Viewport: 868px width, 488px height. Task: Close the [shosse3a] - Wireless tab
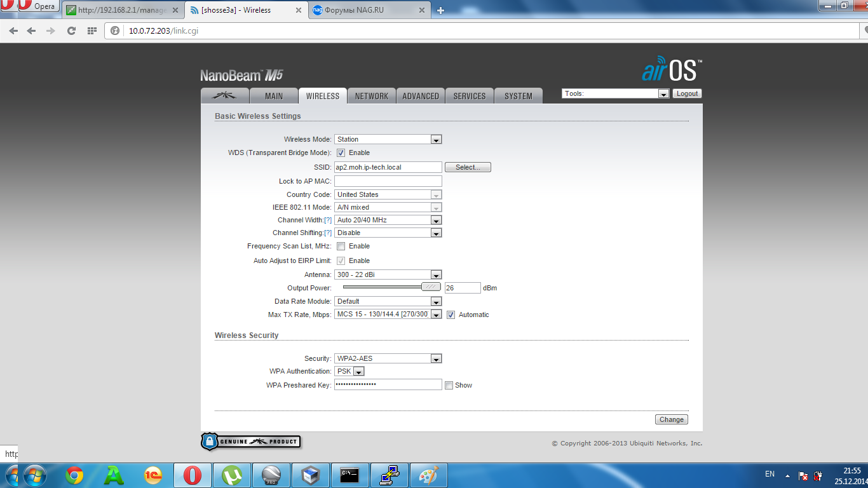point(300,10)
